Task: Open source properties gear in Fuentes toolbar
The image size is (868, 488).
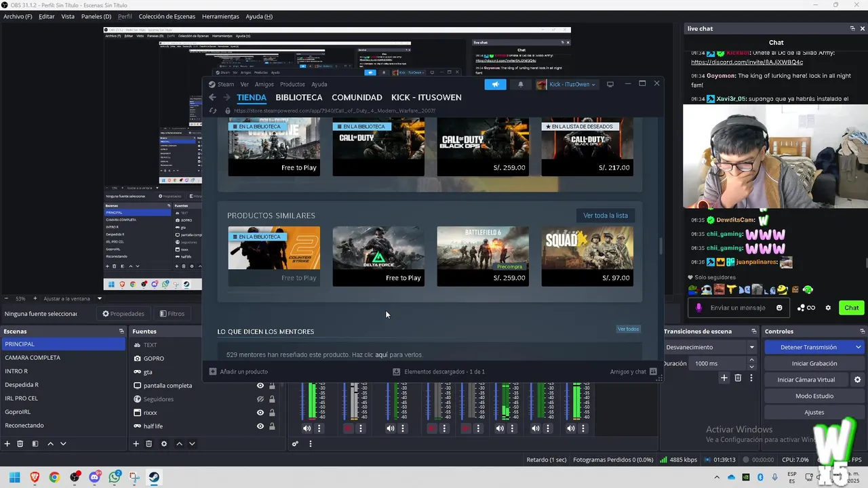Action: tap(163, 444)
